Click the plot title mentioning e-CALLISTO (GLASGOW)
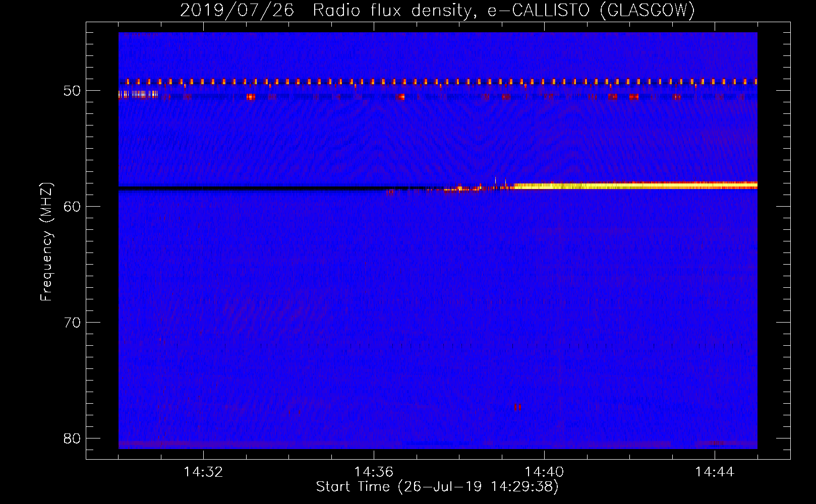 pyautogui.click(x=437, y=11)
